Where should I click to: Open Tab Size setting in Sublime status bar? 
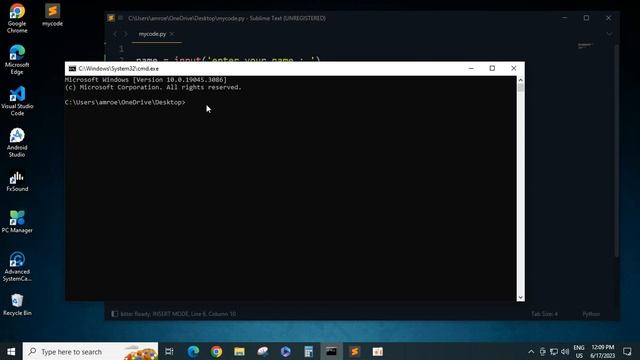pyautogui.click(x=544, y=314)
